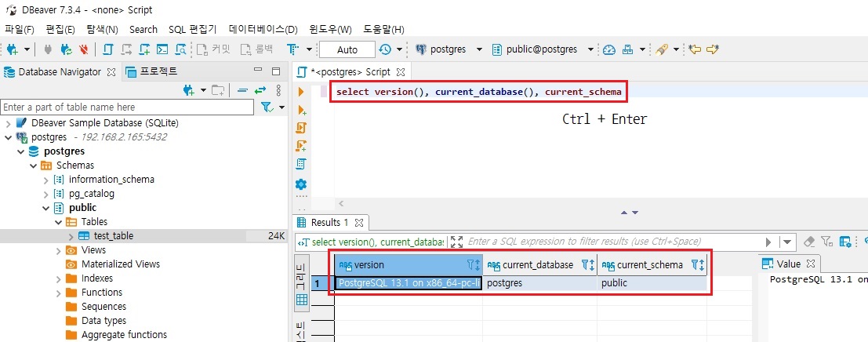Collapse the postgres connection node
Viewport: 868px width, 342px height.
point(9,137)
